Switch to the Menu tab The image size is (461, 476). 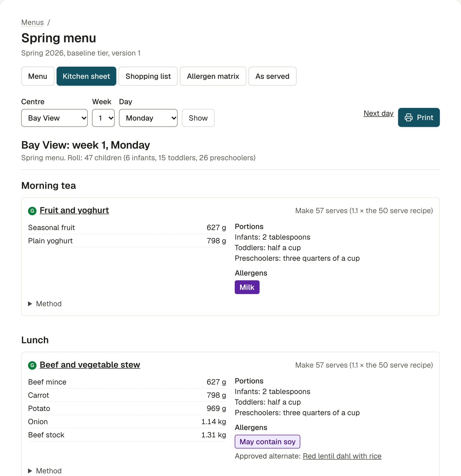[x=38, y=76]
